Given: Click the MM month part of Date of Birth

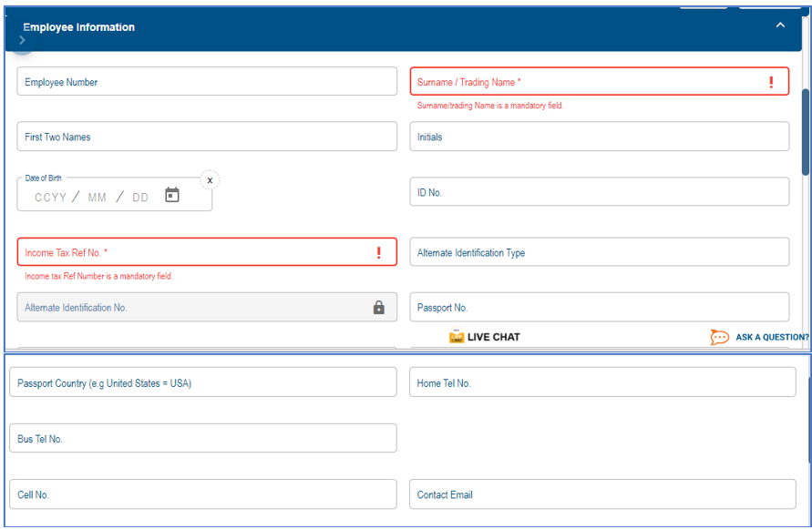Looking at the screenshot, I should pyautogui.click(x=97, y=198).
